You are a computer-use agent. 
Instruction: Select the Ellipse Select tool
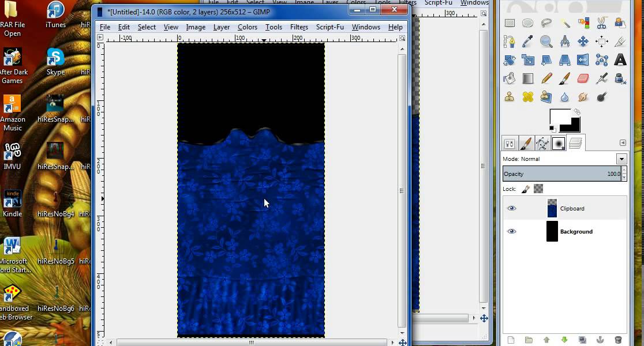[x=528, y=23]
